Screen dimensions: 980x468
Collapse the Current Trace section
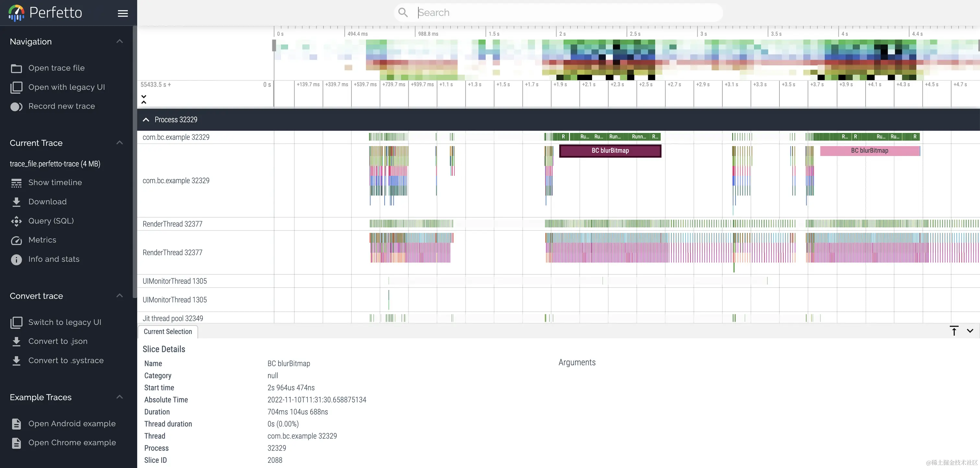(120, 143)
